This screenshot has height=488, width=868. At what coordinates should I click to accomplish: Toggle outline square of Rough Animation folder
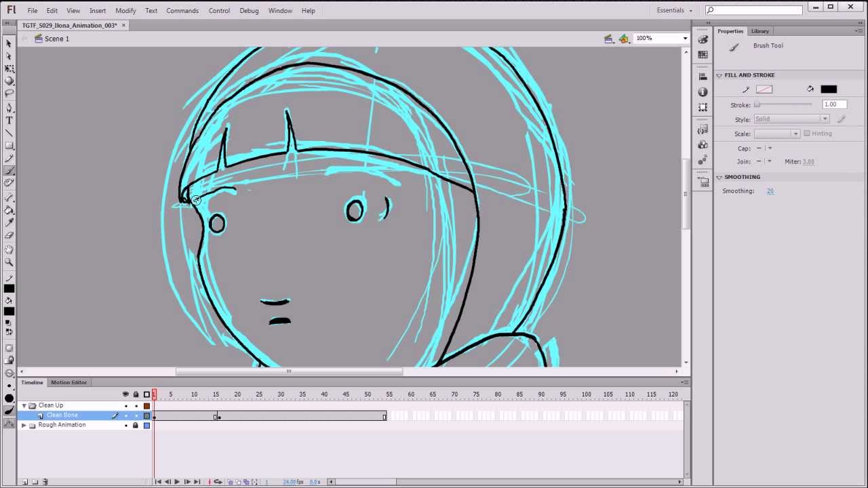tap(146, 426)
